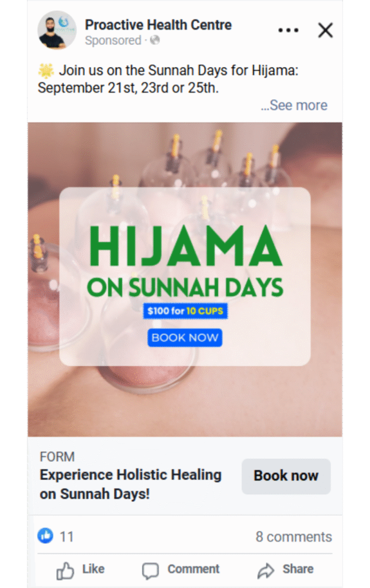Open the Proactive Health Centre page name

point(158,25)
